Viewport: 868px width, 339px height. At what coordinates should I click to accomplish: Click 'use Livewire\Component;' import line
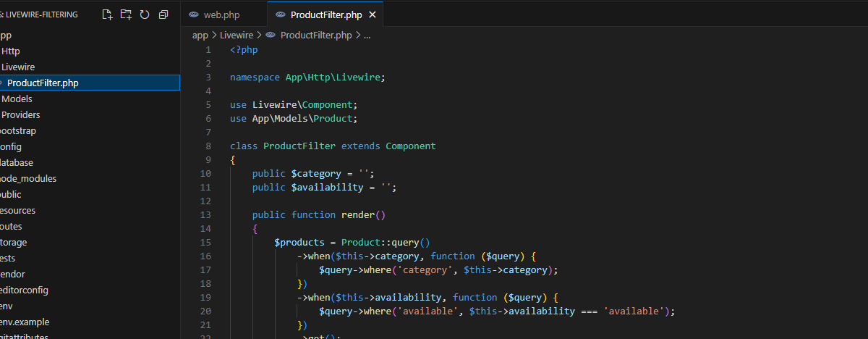(x=294, y=104)
